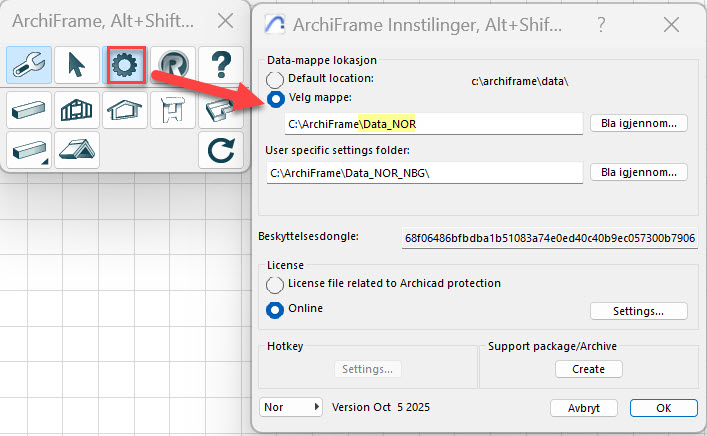The image size is (707, 436).
Task: Click the wrench tool icon
Action: pyautogui.click(x=29, y=66)
